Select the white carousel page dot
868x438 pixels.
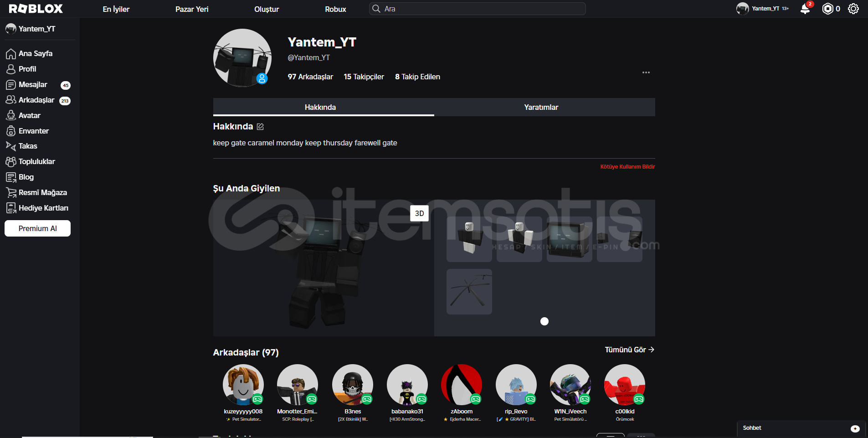pyautogui.click(x=544, y=321)
